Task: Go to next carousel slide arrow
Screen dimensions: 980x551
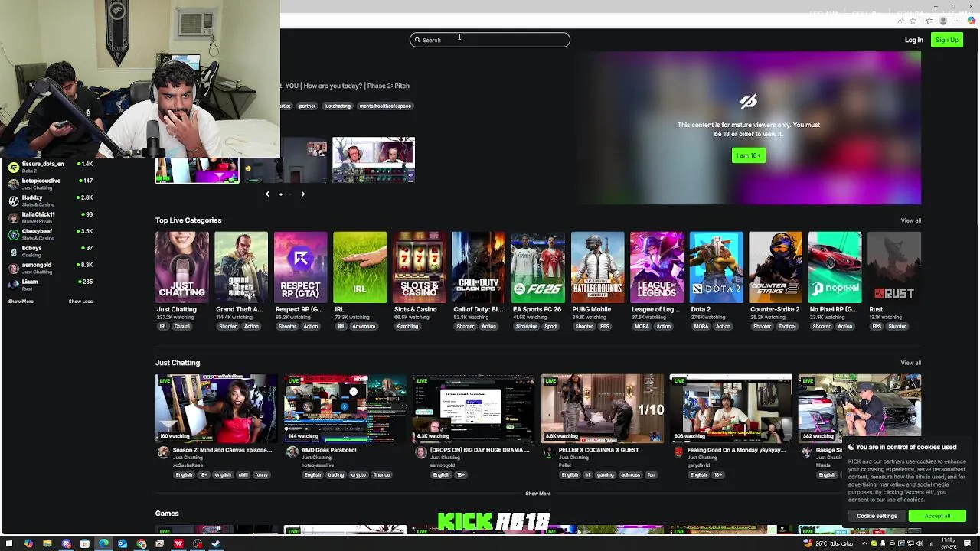Action: coord(302,194)
